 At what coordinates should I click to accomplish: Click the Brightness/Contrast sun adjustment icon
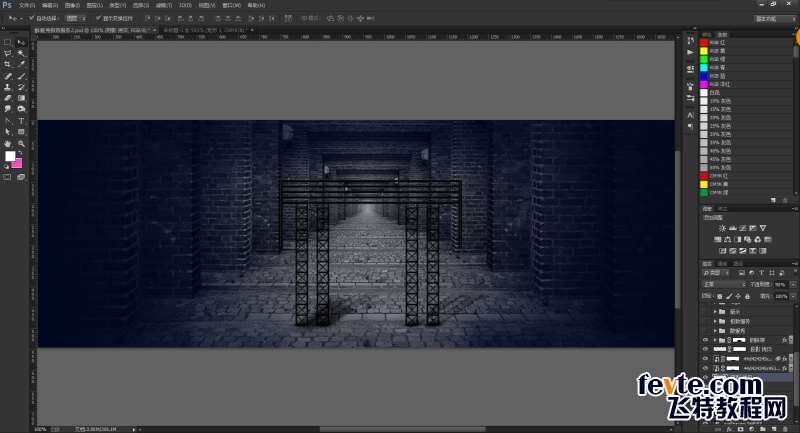(722, 229)
